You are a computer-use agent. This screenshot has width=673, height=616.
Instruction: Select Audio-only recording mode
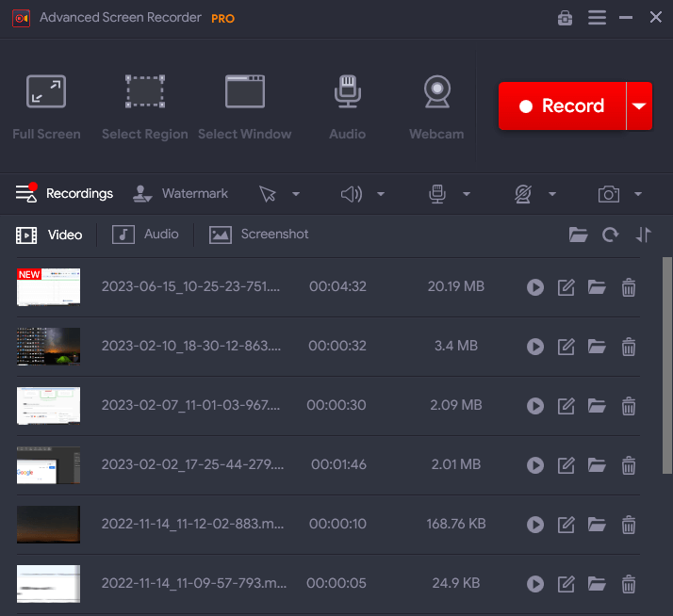pos(348,107)
